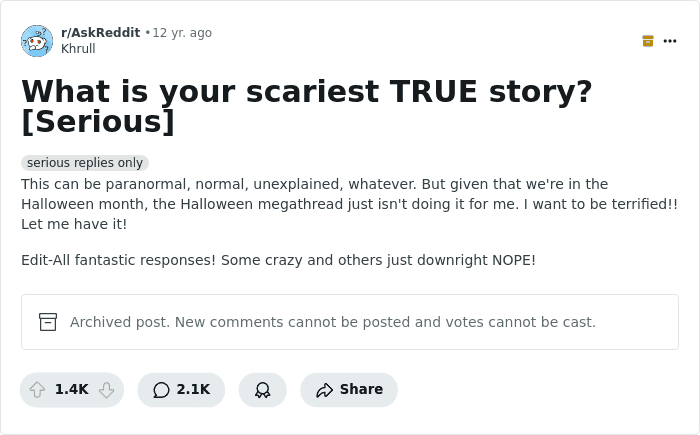Image resolution: width=700 pixels, height=435 pixels.
Task: Click the Share button label
Action: tap(361, 390)
